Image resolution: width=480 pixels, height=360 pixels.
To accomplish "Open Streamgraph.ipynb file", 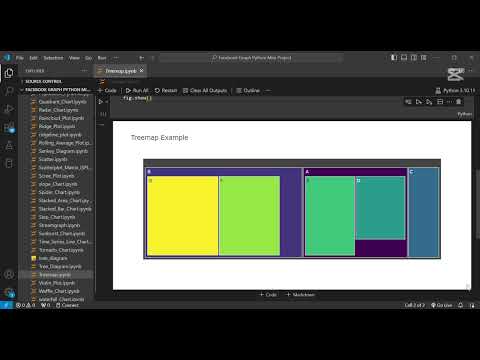I will tap(59, 225).
